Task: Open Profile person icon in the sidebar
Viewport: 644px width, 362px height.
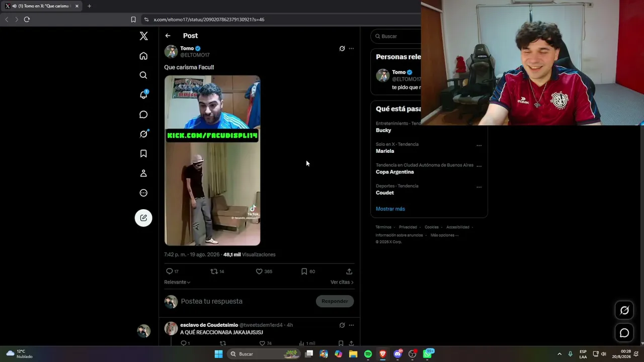Action: (x=143, y=173)
